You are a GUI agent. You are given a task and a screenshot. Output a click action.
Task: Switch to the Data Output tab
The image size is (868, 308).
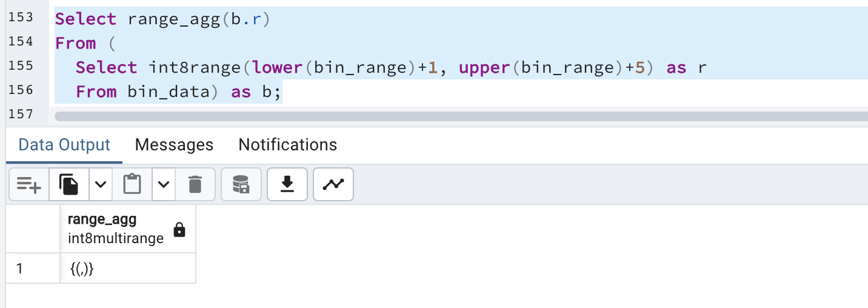click(64, 145)
